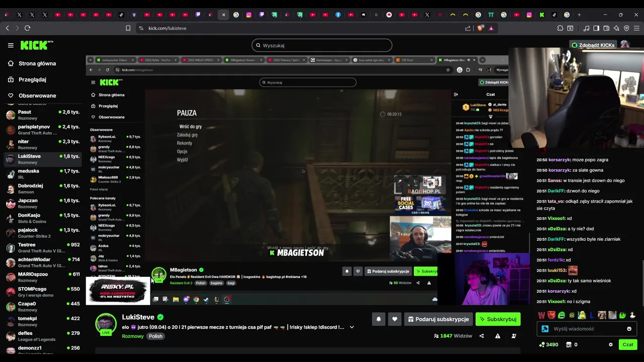Viewport: 644px width, 362px height.
Task: Open the emoji picker in chat input
Action: (x=629, y=329)
